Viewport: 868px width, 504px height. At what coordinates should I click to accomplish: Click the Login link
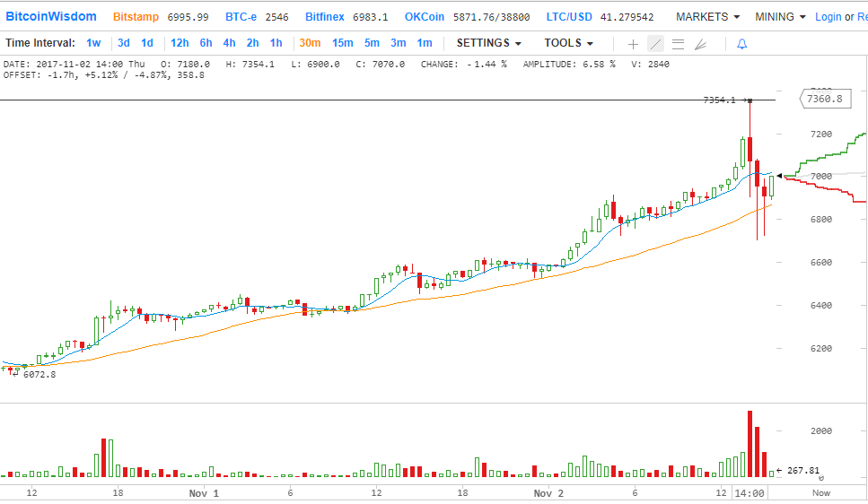tap(828, 17)
